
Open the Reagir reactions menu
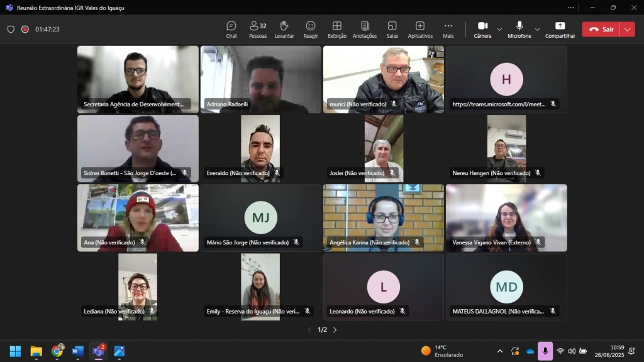[x=311, y=29]
